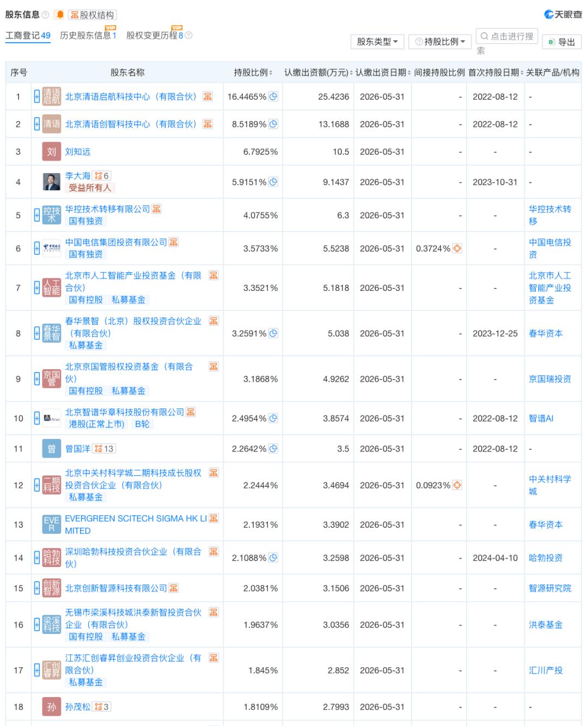Click help icon after 股权变更历程 8
This screenshot has width=588, height=726.
tap(188, 35)
